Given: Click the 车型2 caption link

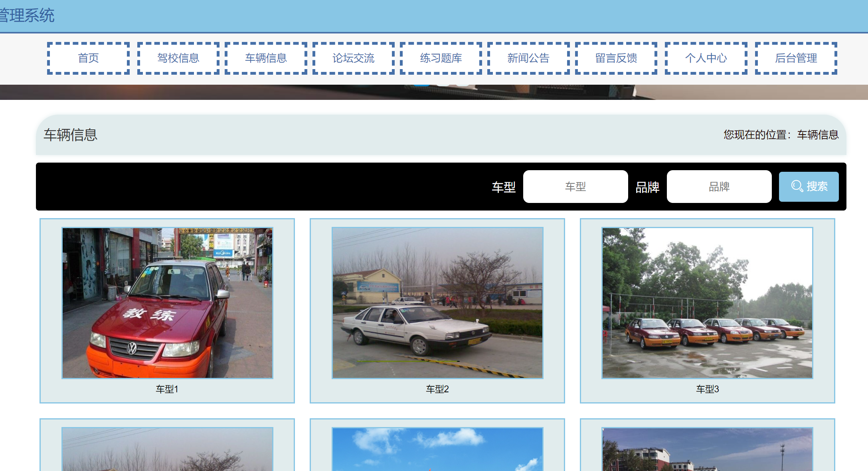Looking at the screenshot, I should click(x=437, y=389).
